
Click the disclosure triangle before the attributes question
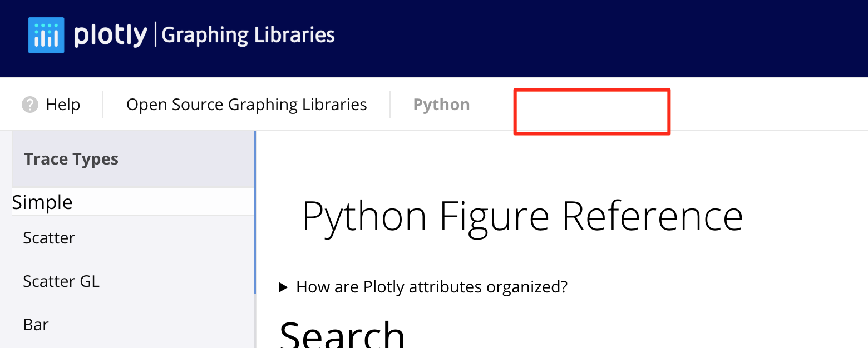point(283,287)
